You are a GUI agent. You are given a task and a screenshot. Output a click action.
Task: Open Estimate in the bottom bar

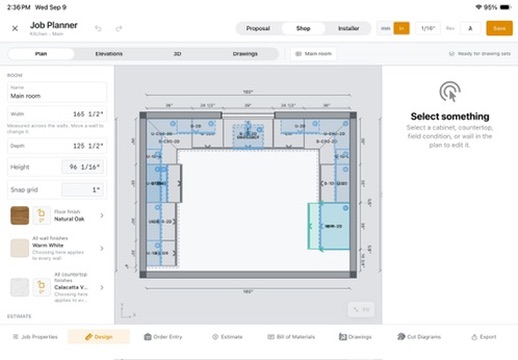coord(227,337)
